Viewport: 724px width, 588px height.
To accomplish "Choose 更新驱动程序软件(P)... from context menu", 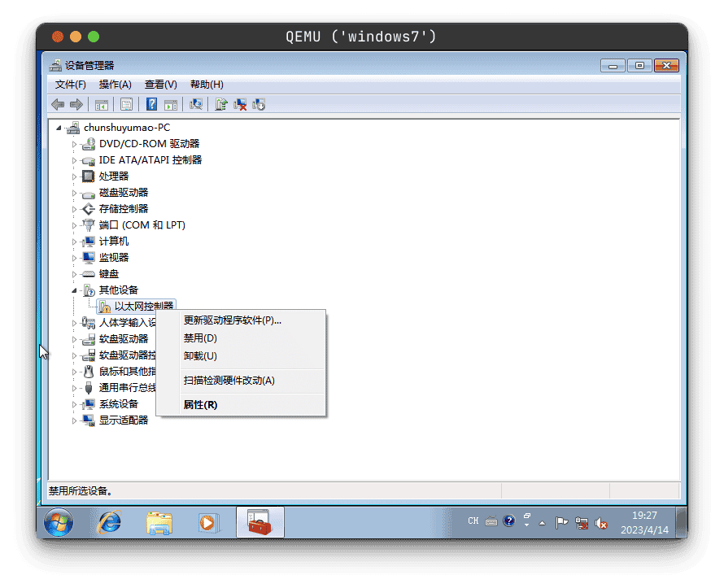I will (x=242, y=320).
